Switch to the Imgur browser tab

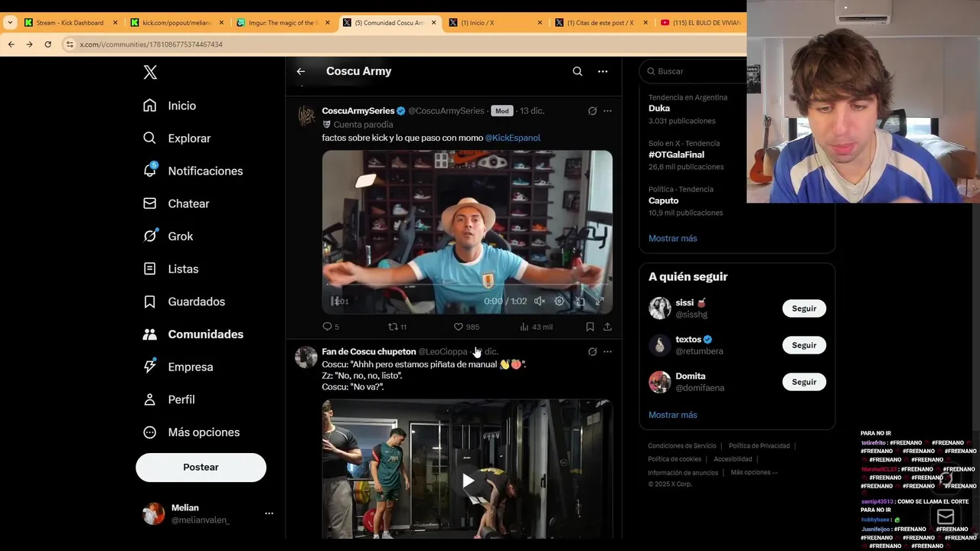tap(282, 23)
